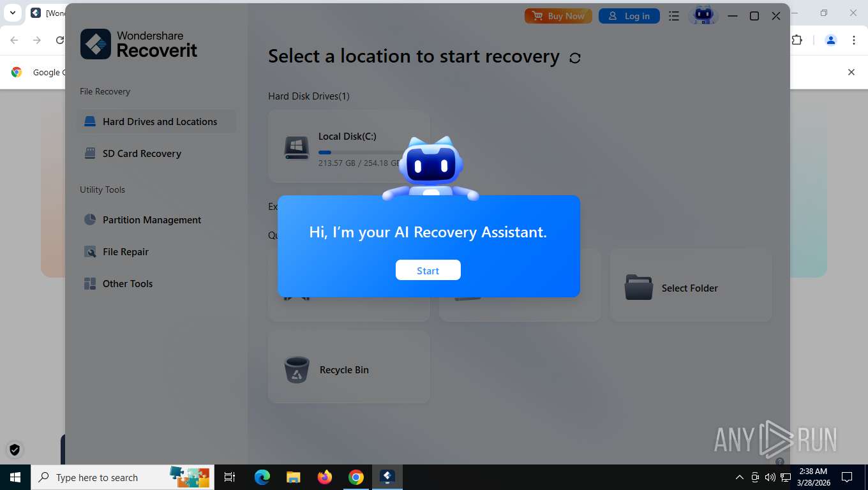Click the Local Disk(C:) drive icon

click(x=297, y=147)
